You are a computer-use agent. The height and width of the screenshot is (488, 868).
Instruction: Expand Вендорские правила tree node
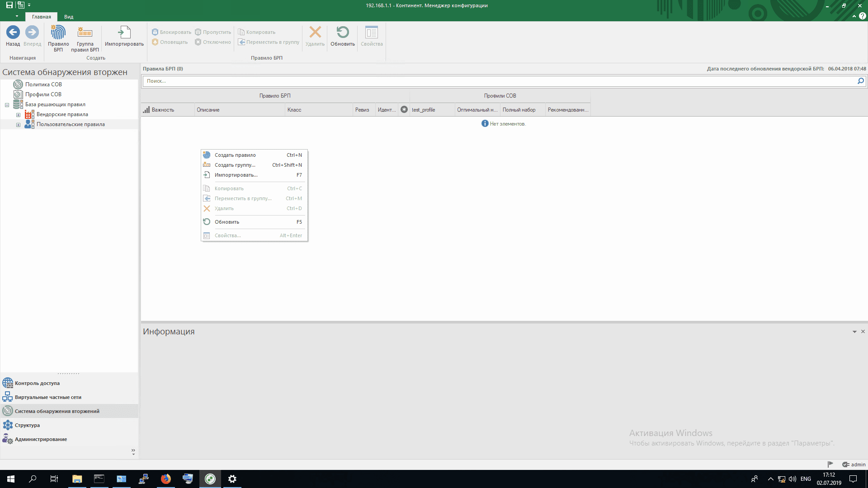[19, 115]
